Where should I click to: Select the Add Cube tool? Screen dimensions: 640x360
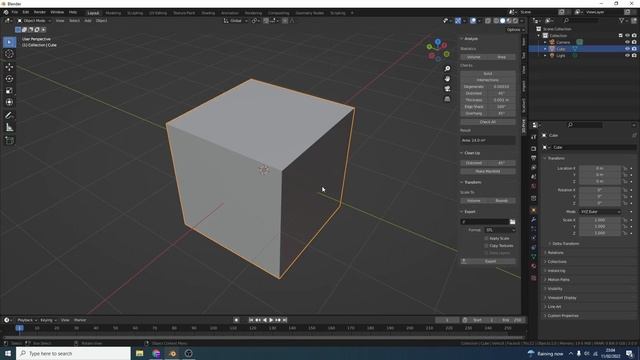[x=9, y=140]
